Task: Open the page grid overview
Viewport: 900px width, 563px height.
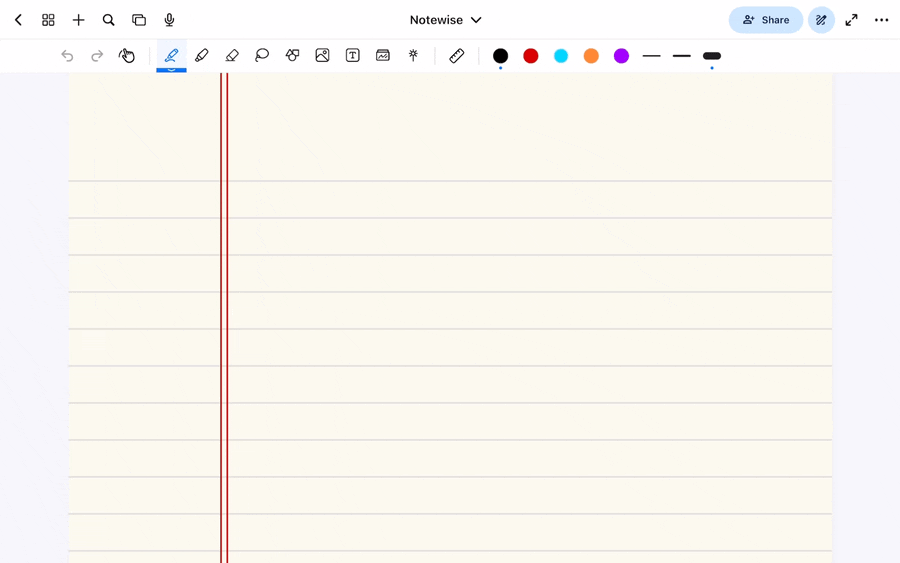Action: (x=48, y=20)
